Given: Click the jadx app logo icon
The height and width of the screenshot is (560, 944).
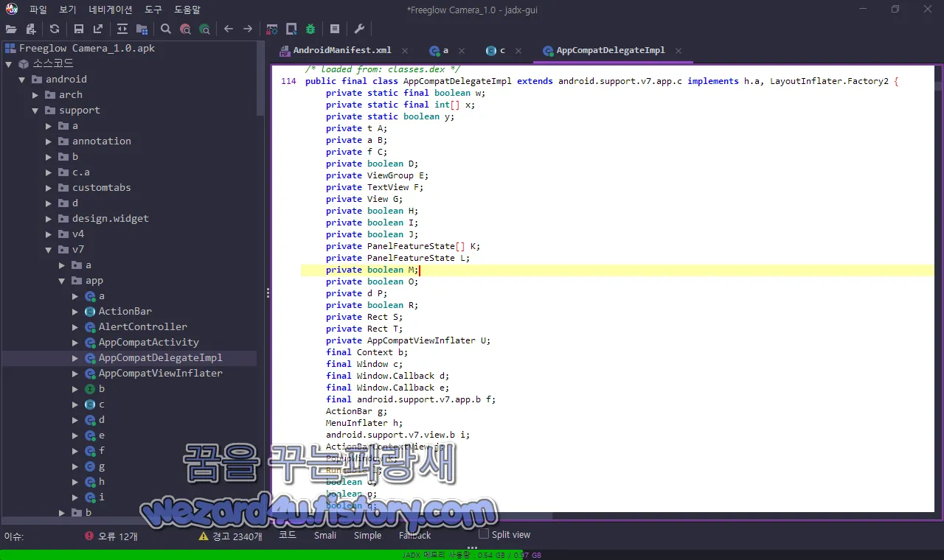Looking at the screenshot, I should click(x=11, y=10).
